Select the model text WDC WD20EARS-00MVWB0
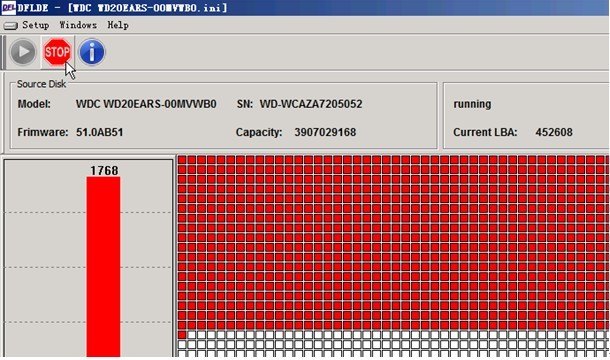 point(146,104)
